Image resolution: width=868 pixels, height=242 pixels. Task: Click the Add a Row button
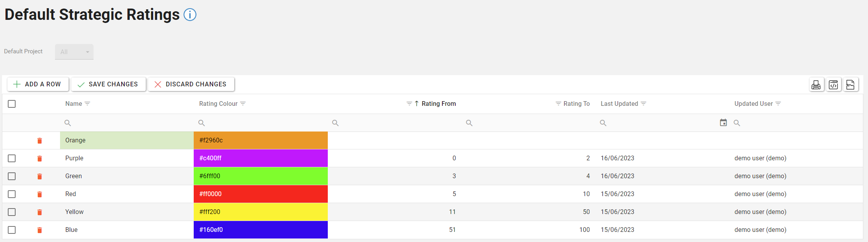point(38,84)
